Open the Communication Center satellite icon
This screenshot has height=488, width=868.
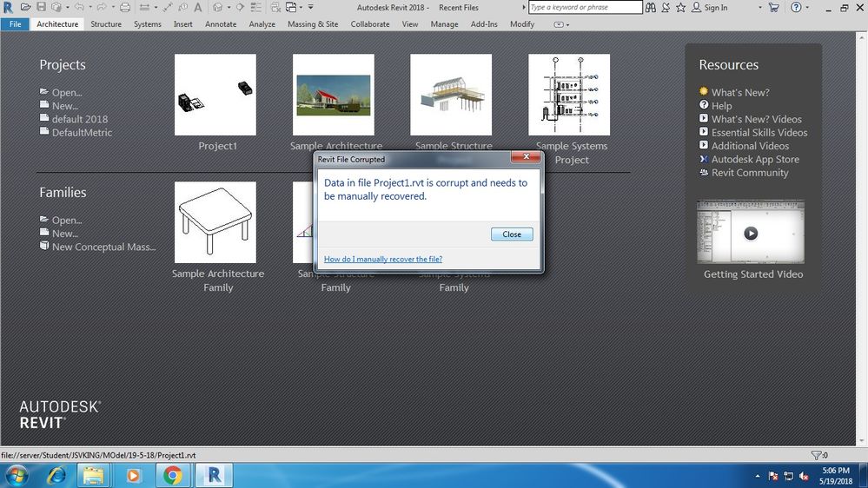666,7
